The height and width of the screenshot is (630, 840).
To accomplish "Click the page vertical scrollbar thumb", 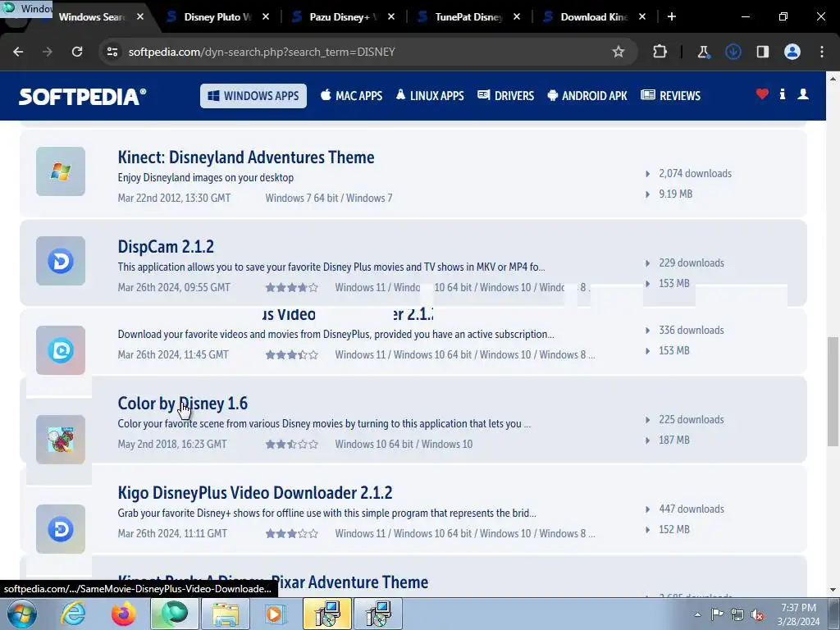I will [833, 391].
